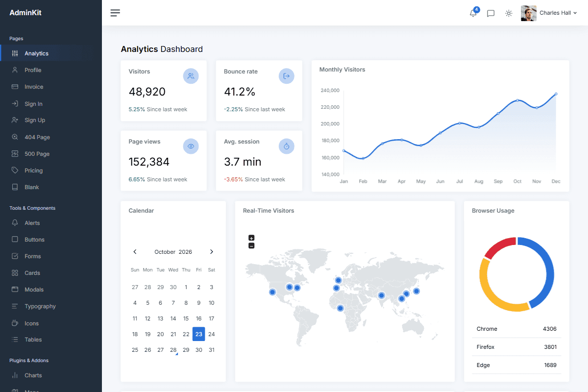Click the AdminKit logo text
This screenshot has width=588, height=392.
click(25, 13)
